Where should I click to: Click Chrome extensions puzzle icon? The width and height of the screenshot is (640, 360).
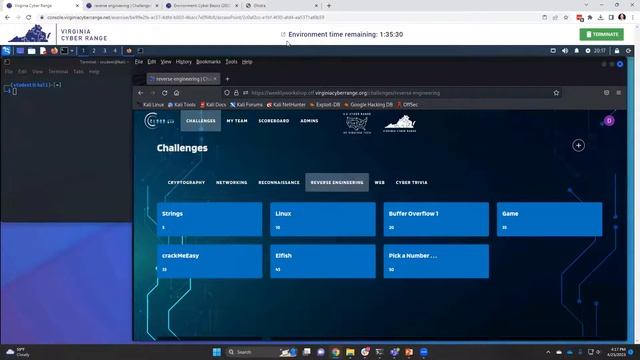click(590, 18)
